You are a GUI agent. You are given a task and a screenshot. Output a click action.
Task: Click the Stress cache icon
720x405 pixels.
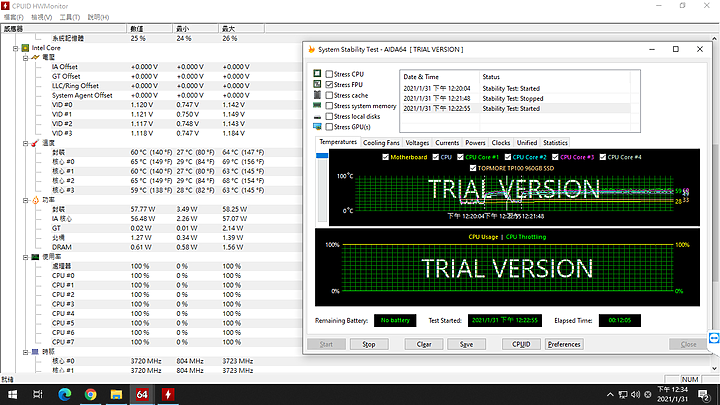click(317, 95)
